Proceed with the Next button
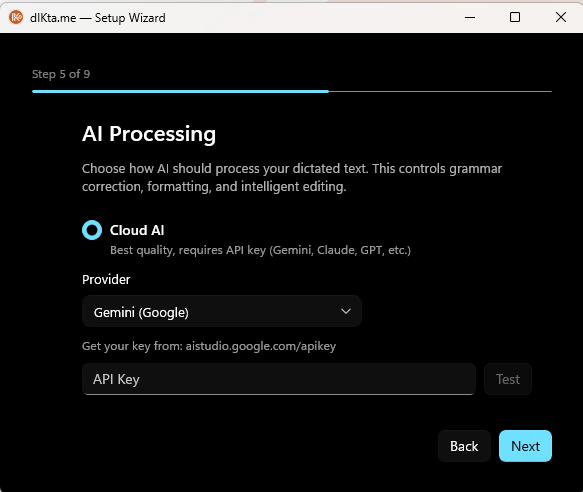583x492 pixels. [x=525, y=446]
